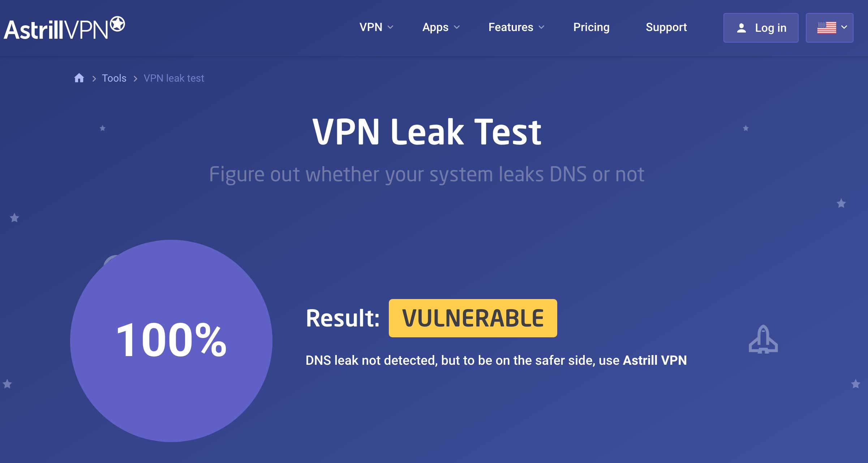Viewport: 868px width, 463px height.
Task: Click the home icon in breadcrumb
Action: (x=79, y=78)
